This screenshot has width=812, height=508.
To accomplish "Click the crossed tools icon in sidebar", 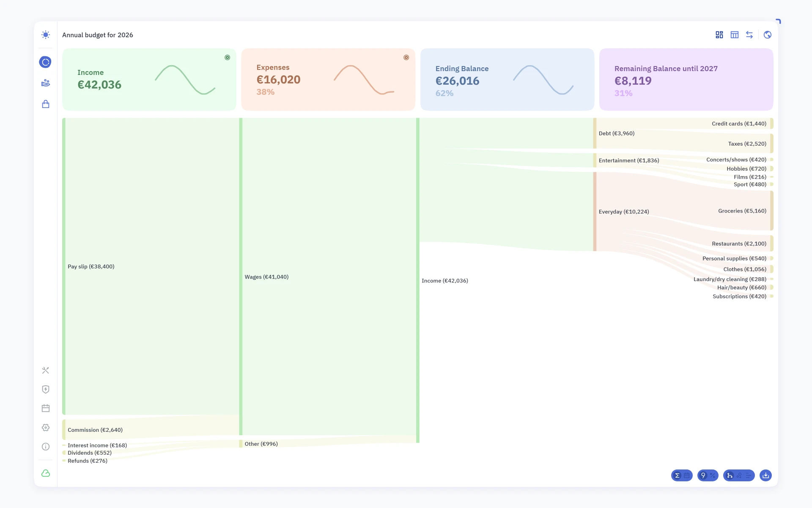I will click(46, 370).
